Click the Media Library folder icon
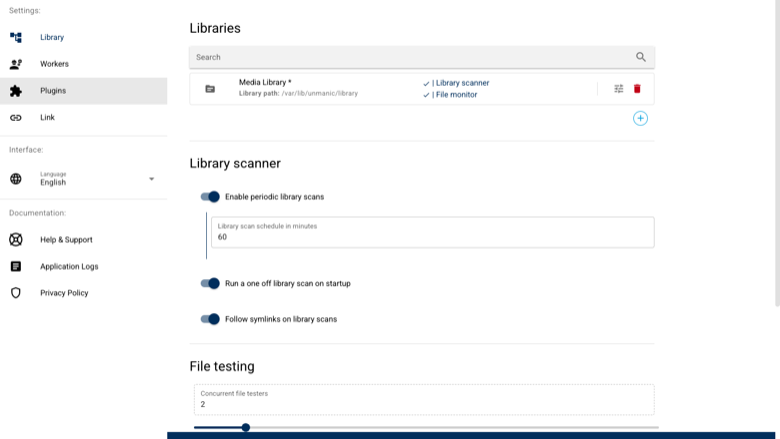The width and height of the screenshot is (780, 439). (x=210, y=89)
